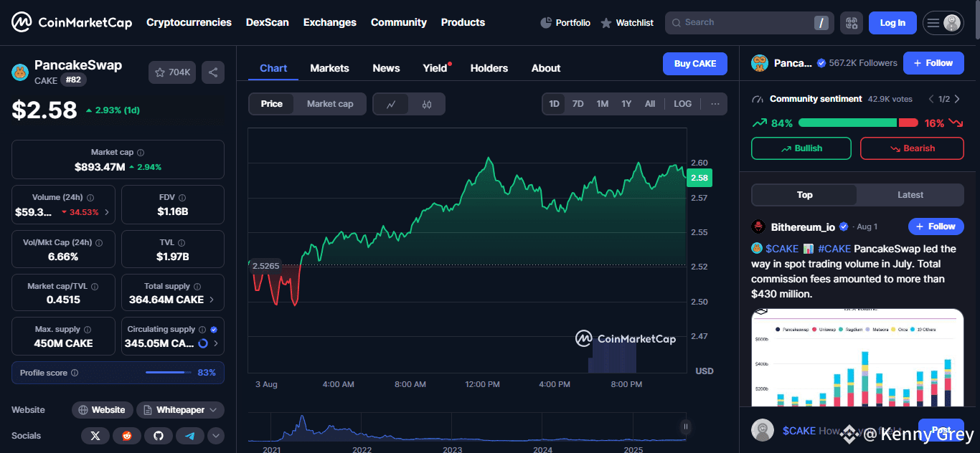Viewport: 980px width, 453px height.
Task: Expand more socials chevron
Action: point(216,436)
